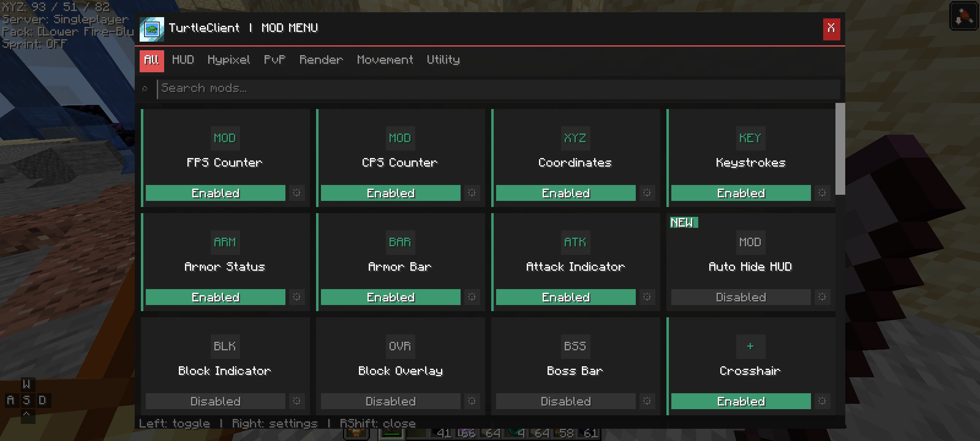The width and height of the screenshot is (980, 441).
Task: Toggle the Coordinates mod off
Action: pos(566,193)
